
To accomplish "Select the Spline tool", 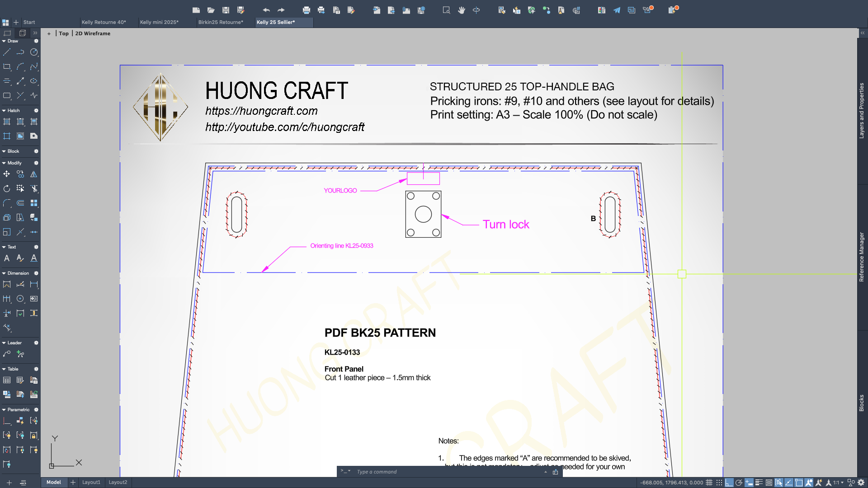I will pyautogui.click(x=34, y=67).
